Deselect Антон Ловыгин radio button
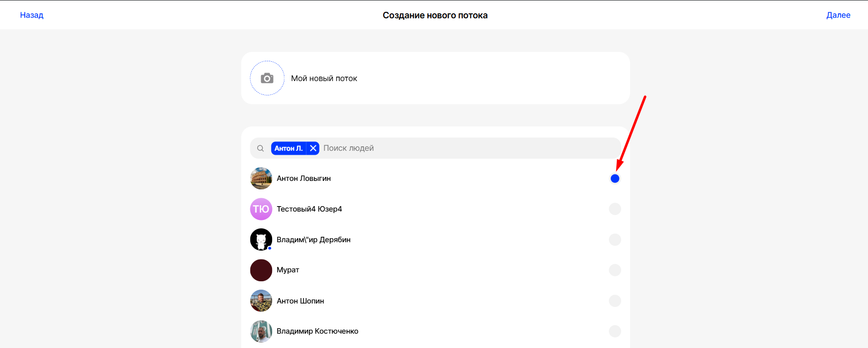The image size is (868, 348). [x=615, y=178]
